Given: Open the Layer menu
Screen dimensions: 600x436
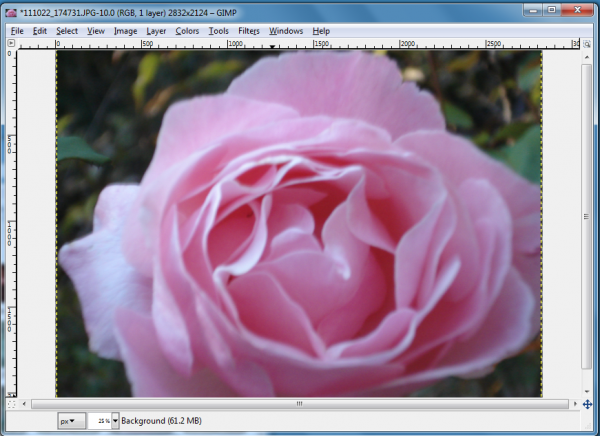Looking at the screenshot, I should [x=156, y=31].
